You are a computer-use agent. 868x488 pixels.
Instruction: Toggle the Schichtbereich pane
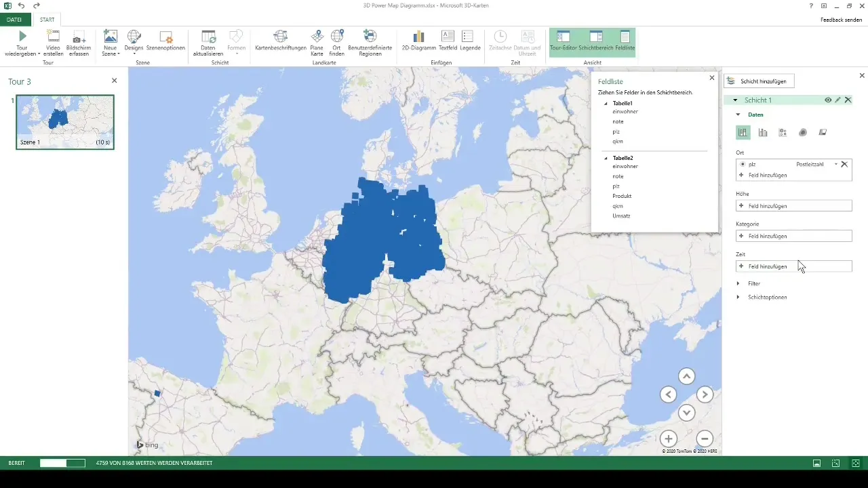(596, 41)
